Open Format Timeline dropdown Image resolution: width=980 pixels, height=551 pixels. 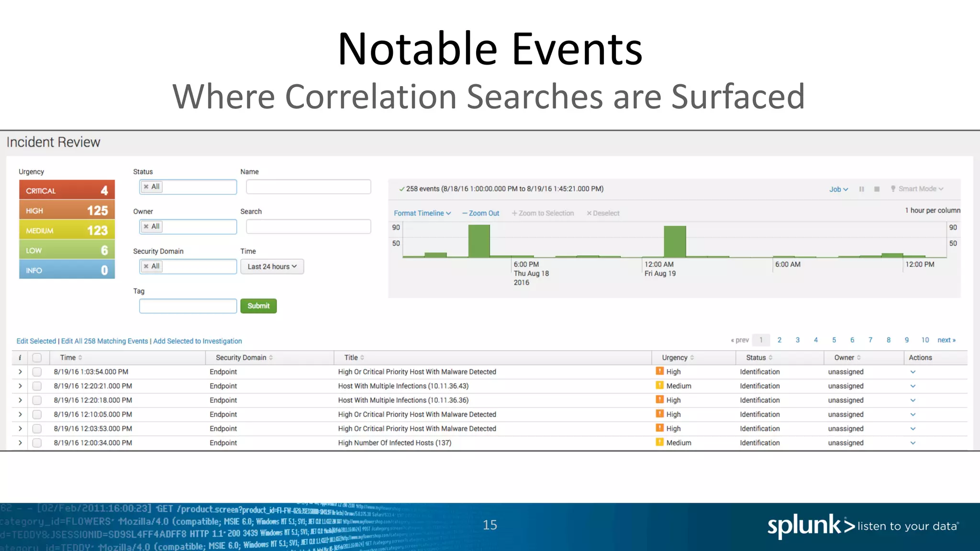[x=422, y=213]
